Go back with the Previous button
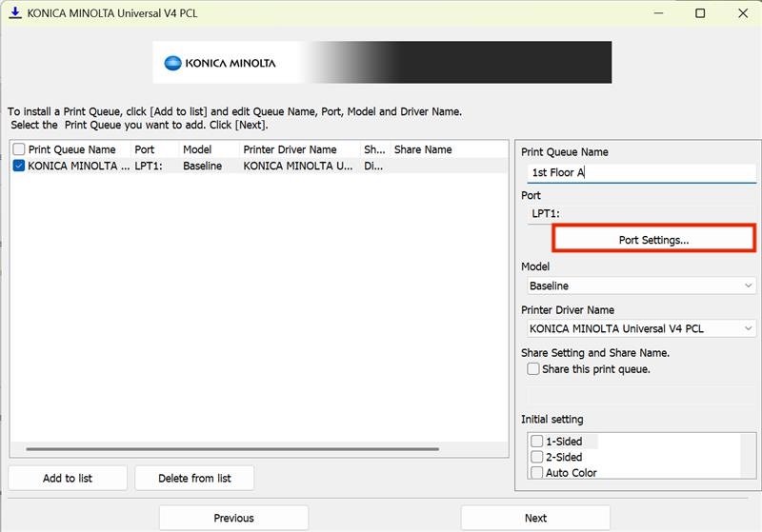 (233, 518)
